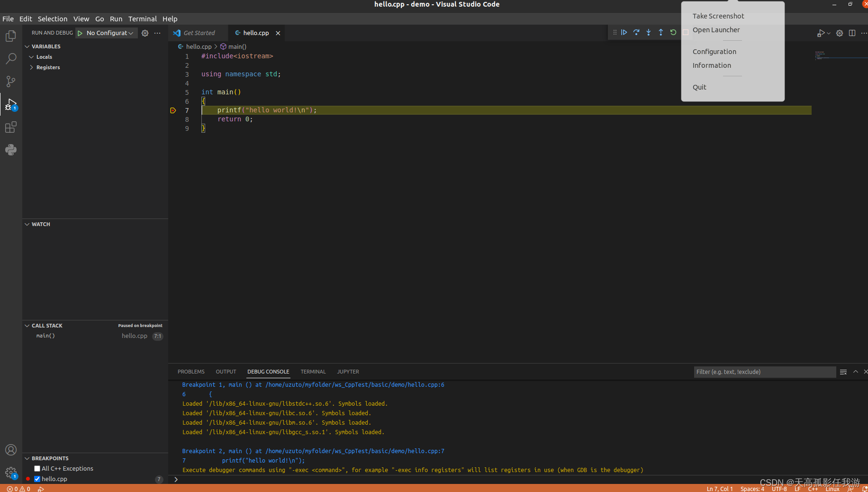Select Configuration in popup menu
The width and height of the screenshot is (868, 492).
coord(714,52)
